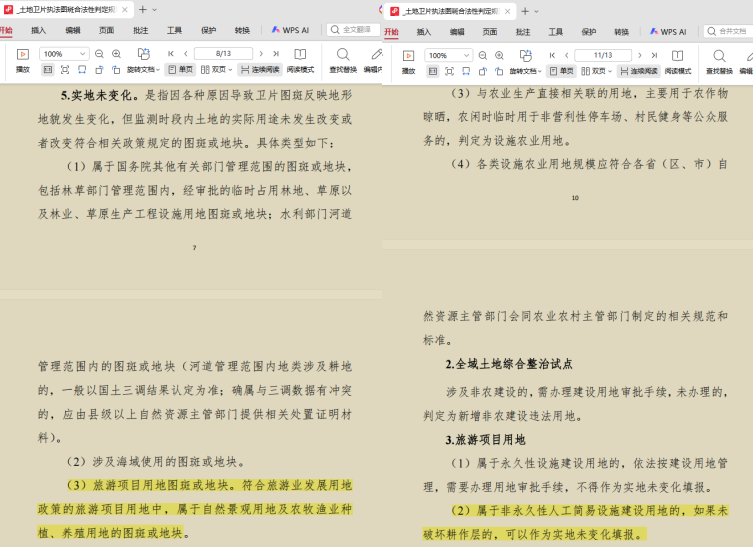This screenshot has height=547, width=753.
Task: Open the 批注 tab in the 8/13 window
Action: (x=140, y=30)
